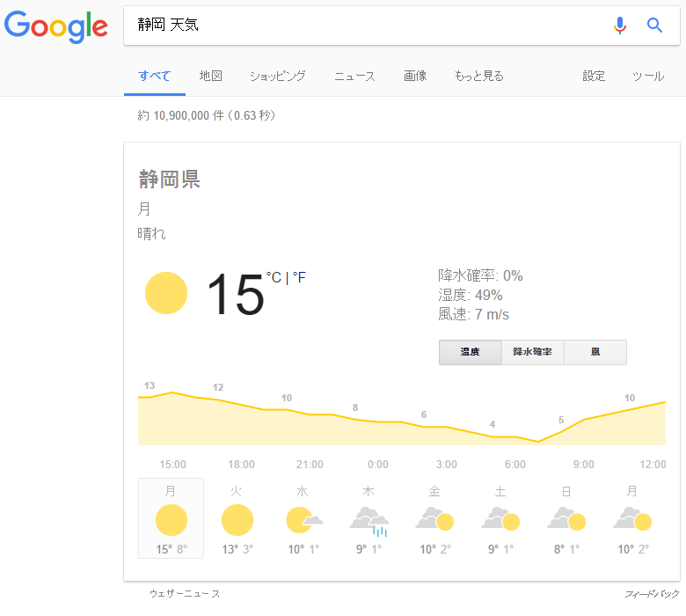Toggle the 風 wind graph view
This screenshot has width=686, height=616.
595,352
